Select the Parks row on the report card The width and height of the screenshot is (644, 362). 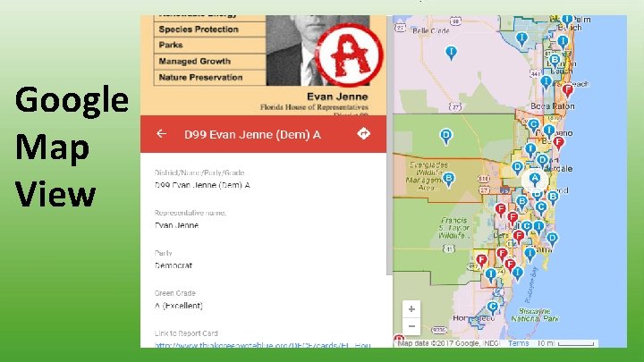210,46
